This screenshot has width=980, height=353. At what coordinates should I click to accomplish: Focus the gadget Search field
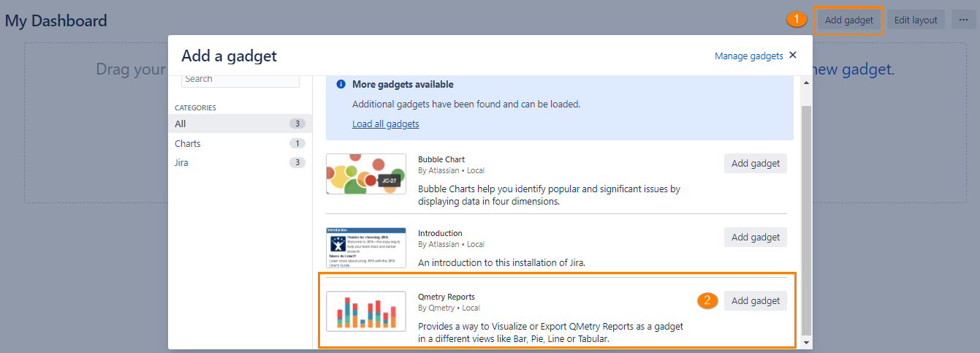[240, 79]
